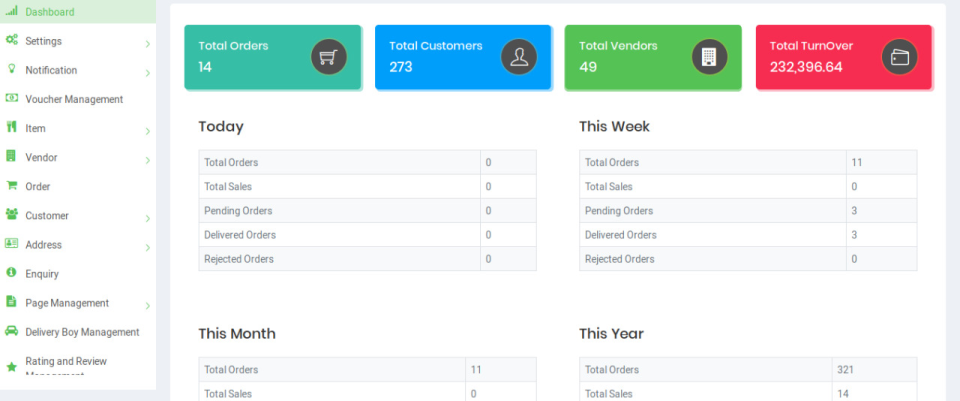Click the wallet icon in Total TurnOver card

pos(899,57)
